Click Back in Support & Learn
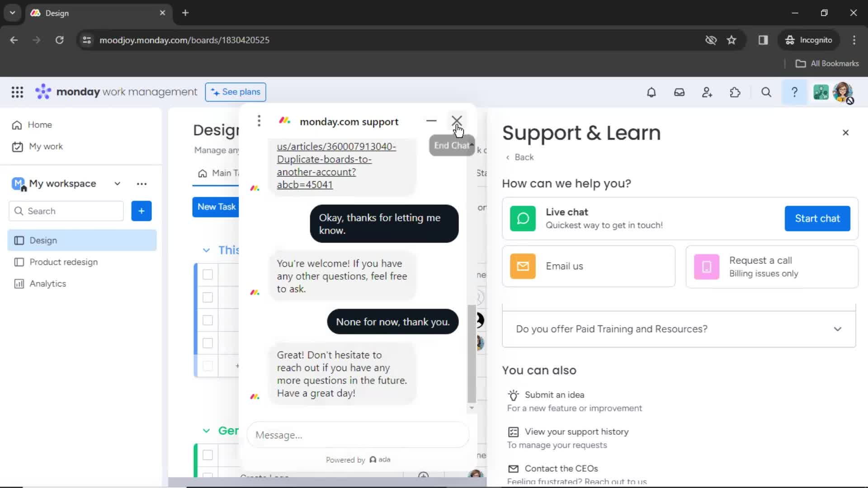868x488 pixels. point(520,157)
